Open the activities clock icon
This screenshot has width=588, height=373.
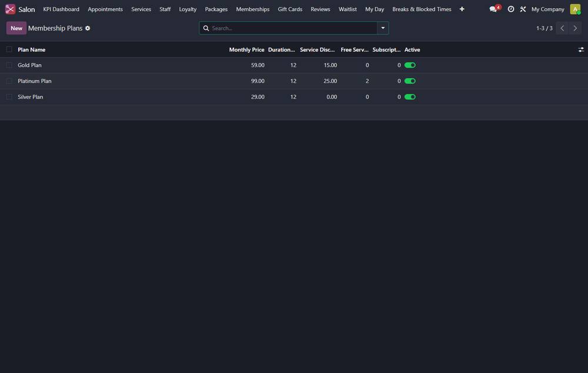coord(511,9)
